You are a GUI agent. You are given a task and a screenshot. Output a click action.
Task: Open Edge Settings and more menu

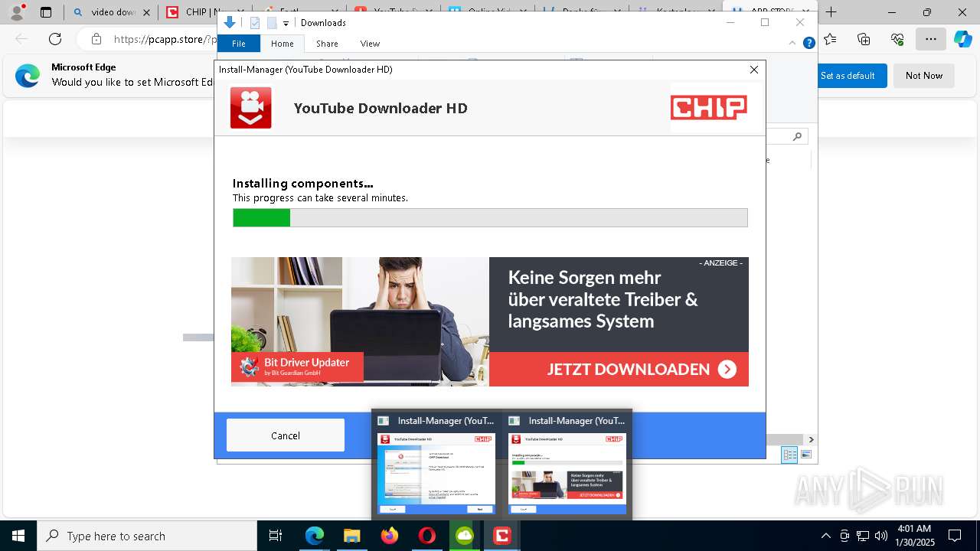(930, 39)
